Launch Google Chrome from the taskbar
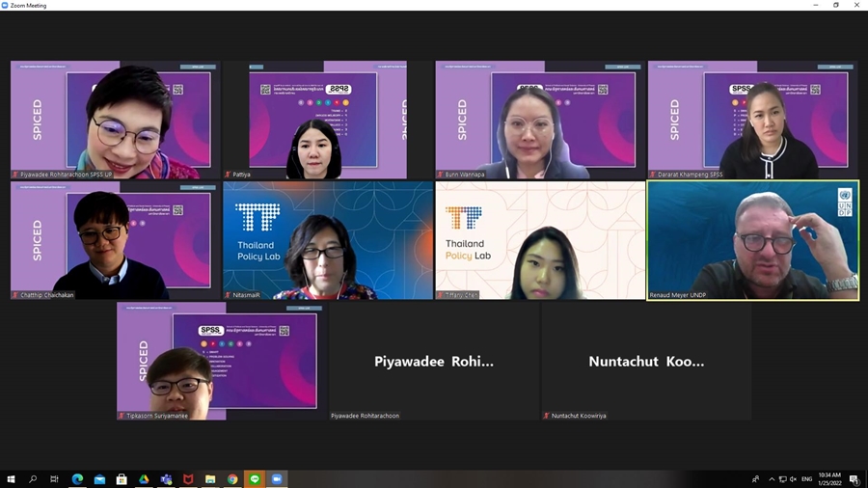This screenshot has width=868, height=488. 232,479
